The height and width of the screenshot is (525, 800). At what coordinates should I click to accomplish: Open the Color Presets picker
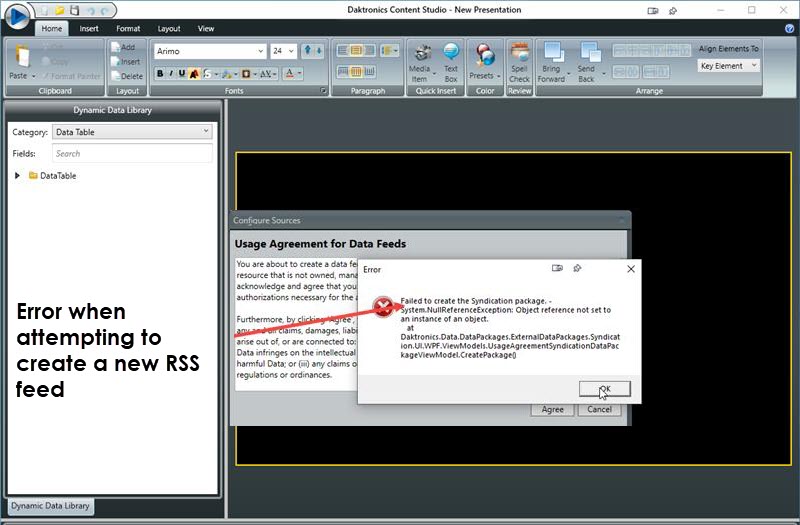[484, 62]
